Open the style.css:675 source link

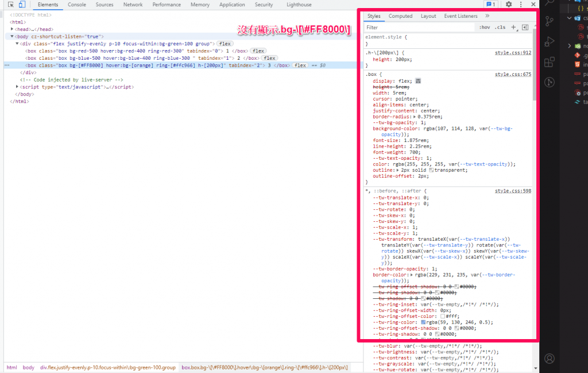pos(513,74)
